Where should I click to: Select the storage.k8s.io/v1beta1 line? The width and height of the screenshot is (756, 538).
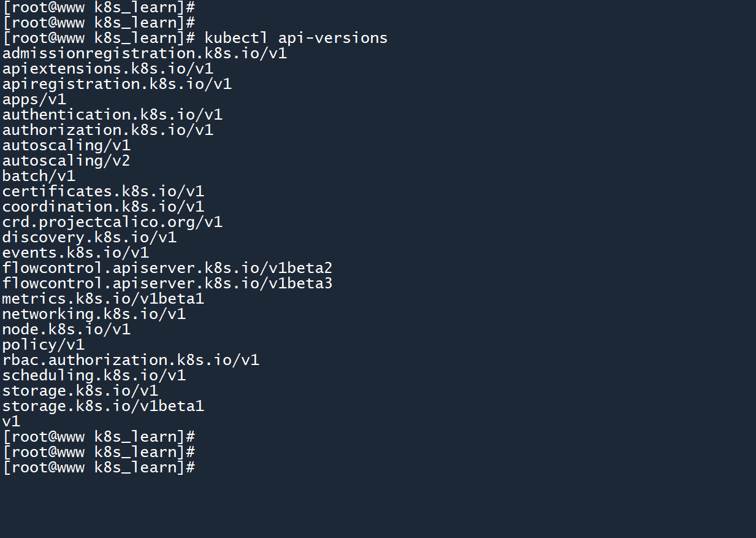[x=103, y=406]
